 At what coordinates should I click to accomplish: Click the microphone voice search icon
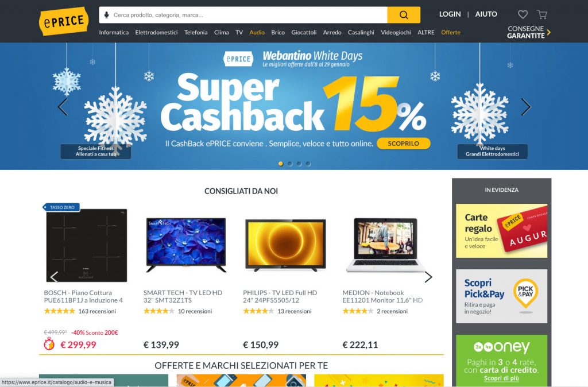point(106,15)
